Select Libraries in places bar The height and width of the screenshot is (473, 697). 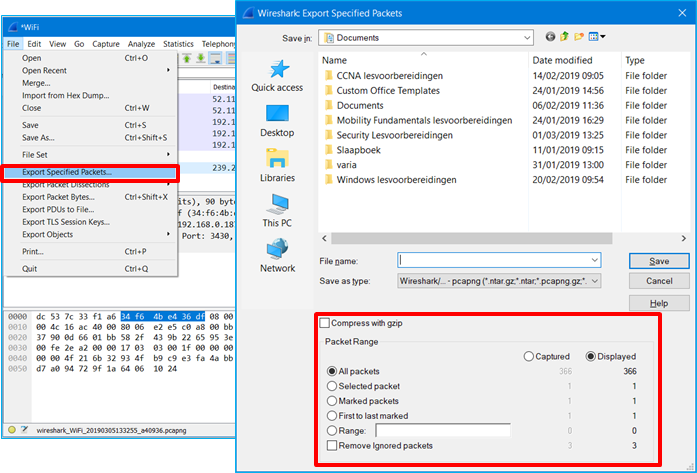click(277, 166)
